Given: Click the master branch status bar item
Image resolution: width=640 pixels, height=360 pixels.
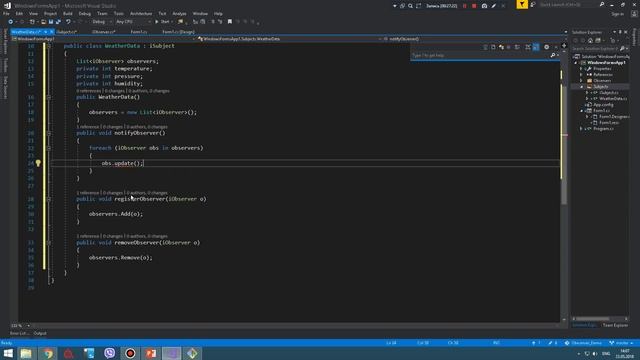Looking at the screenshot, I should (621, 343).
